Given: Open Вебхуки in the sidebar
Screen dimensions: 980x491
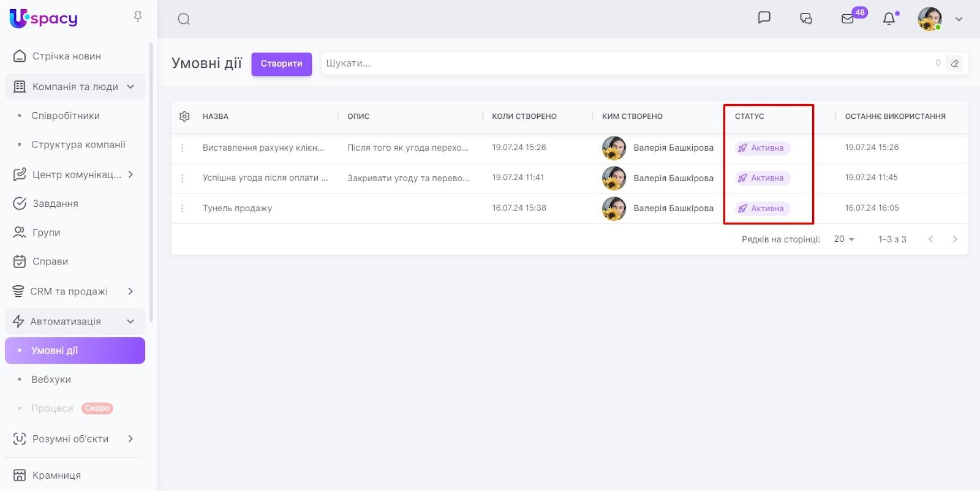Looking at the screenshot, I should tap(51, 380).
